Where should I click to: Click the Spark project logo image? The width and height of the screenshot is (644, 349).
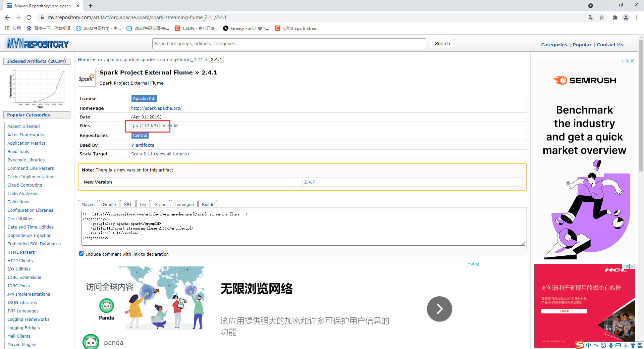[86, 78]
